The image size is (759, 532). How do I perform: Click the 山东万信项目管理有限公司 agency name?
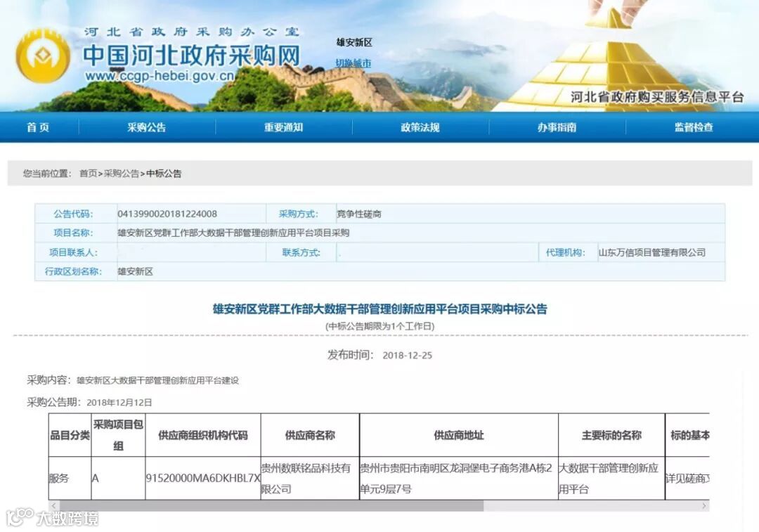(652, 252)
